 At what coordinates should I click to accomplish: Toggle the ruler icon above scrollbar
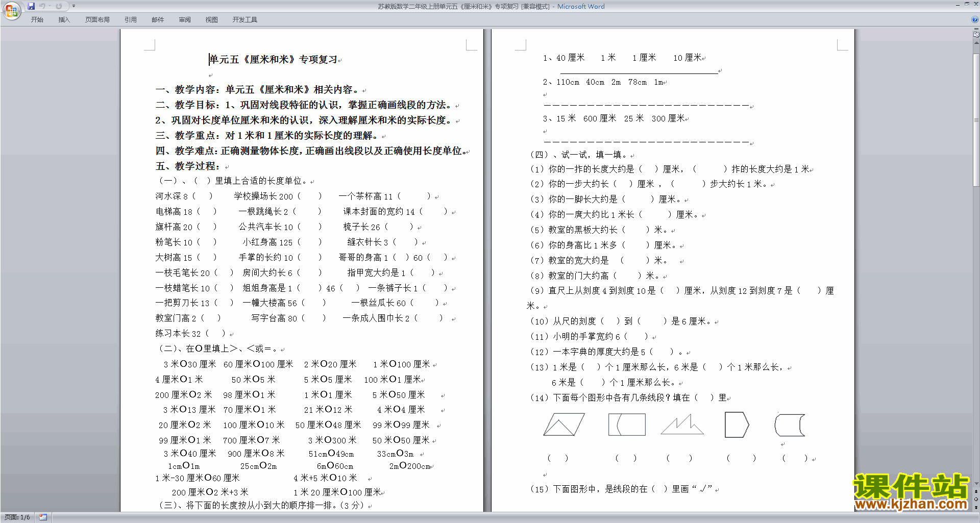tap(976, 35)
